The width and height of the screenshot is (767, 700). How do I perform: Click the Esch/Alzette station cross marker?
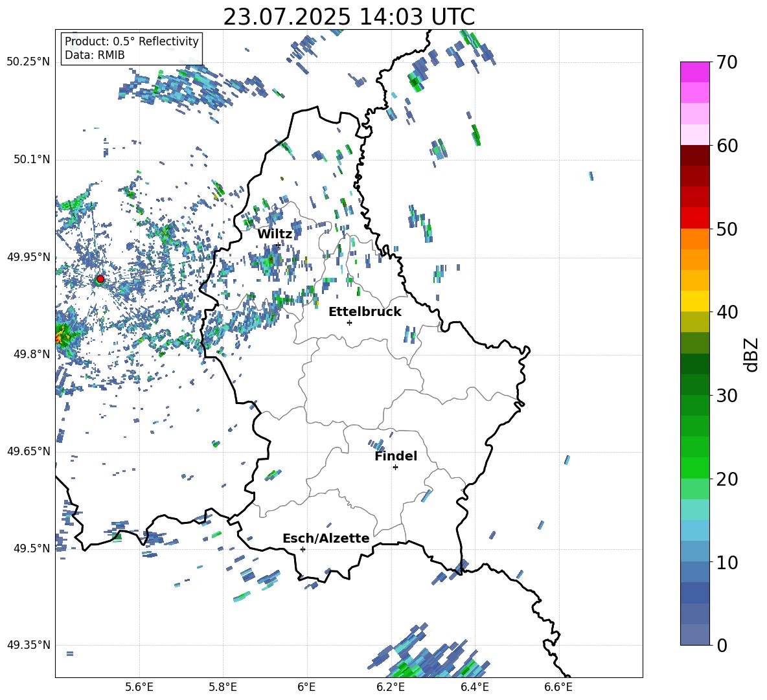pos(303,549)
